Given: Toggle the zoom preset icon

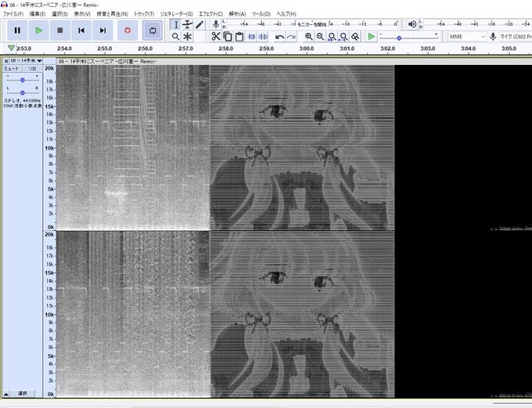Looking at the screenshot, I should pyautogui.click(x=355, y=36).
